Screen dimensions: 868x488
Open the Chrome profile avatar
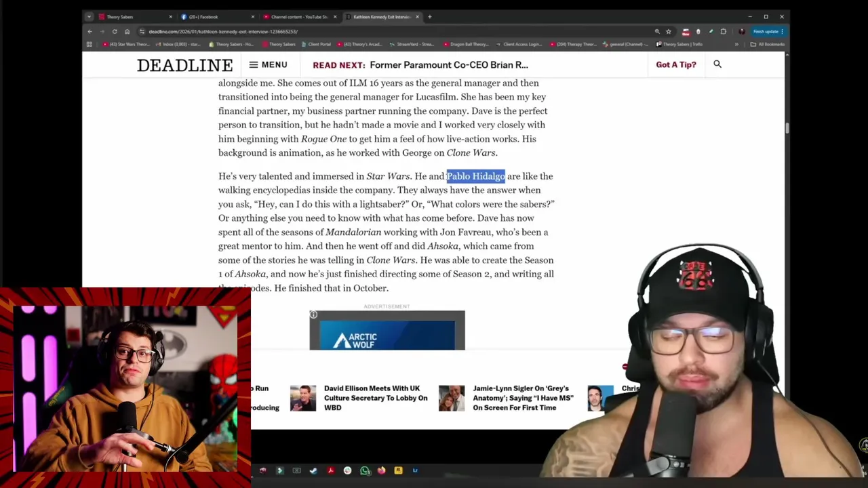pyautogui.click(x=741, y=31)
